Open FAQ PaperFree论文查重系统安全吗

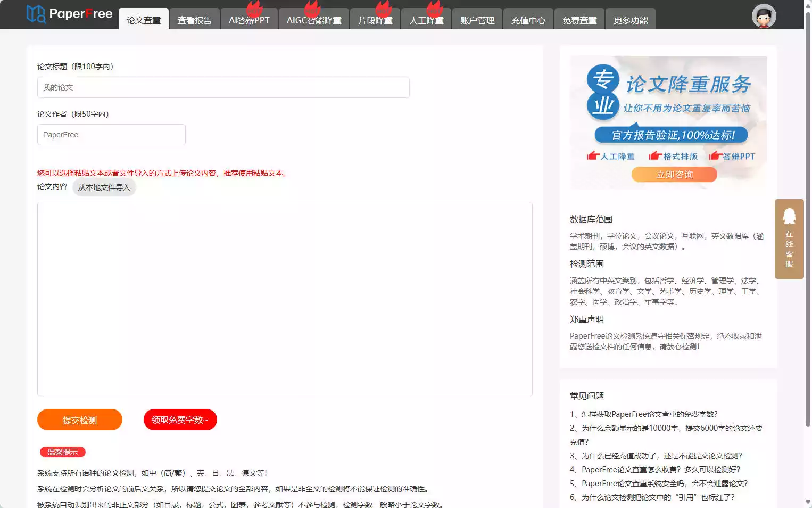pos(659,484)
